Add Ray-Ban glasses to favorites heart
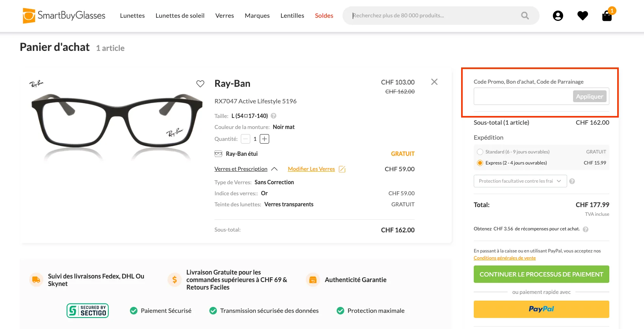Viewport: 644px width, 329px height. click(x=200, y=84)
